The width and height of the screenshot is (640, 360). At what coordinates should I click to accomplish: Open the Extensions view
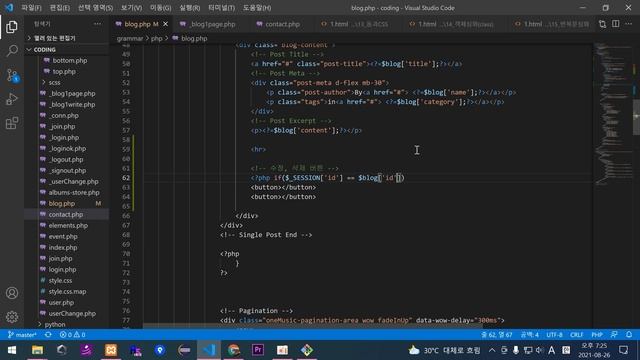[x=12, y=123]
